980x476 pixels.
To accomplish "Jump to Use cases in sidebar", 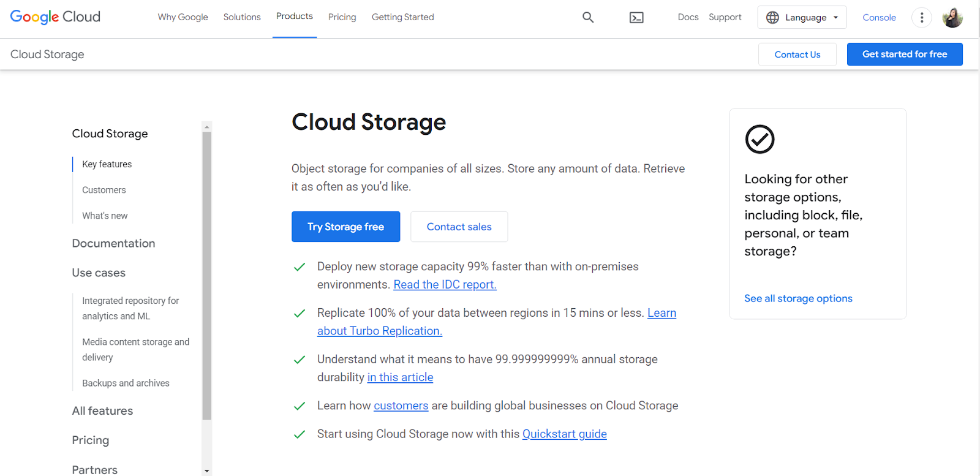I will 99,273.
